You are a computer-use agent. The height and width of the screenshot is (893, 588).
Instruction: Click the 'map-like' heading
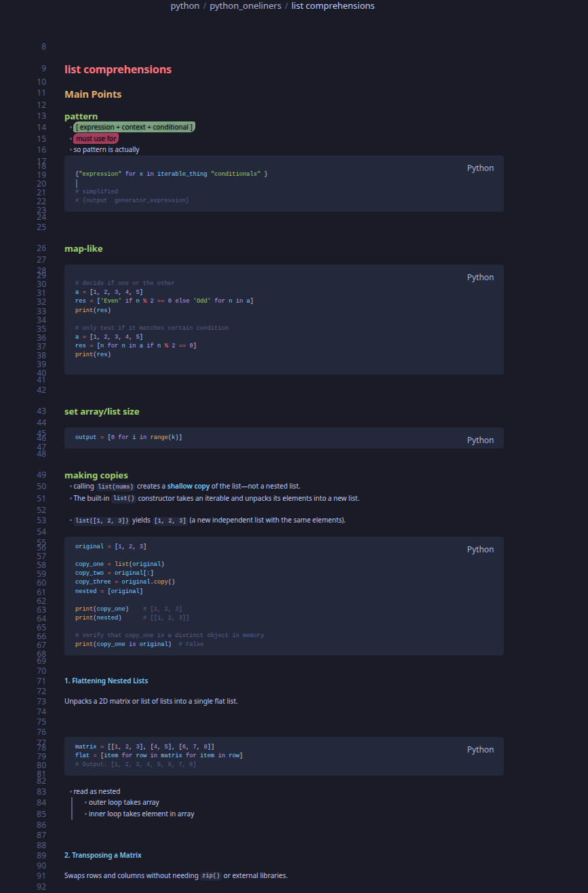(83, 249)
